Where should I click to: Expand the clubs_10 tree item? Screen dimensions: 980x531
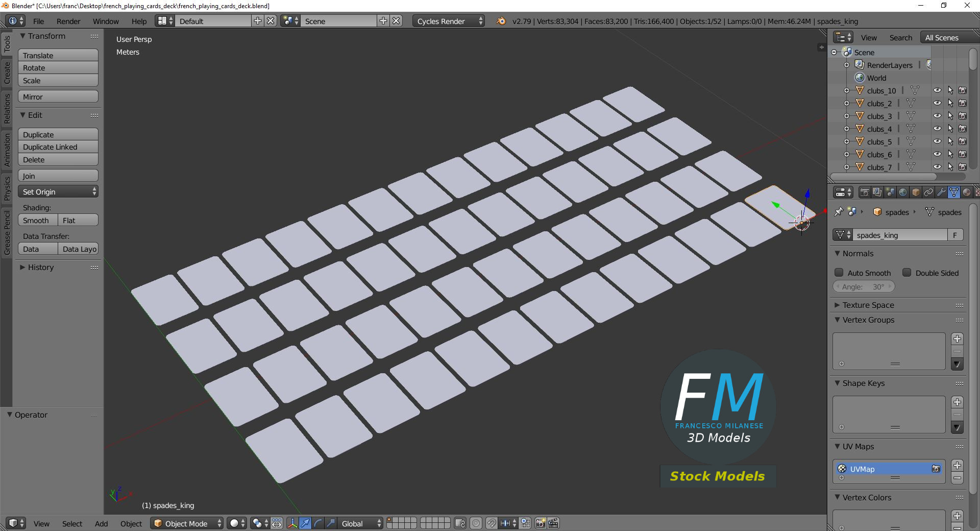[x=847, y=90]
